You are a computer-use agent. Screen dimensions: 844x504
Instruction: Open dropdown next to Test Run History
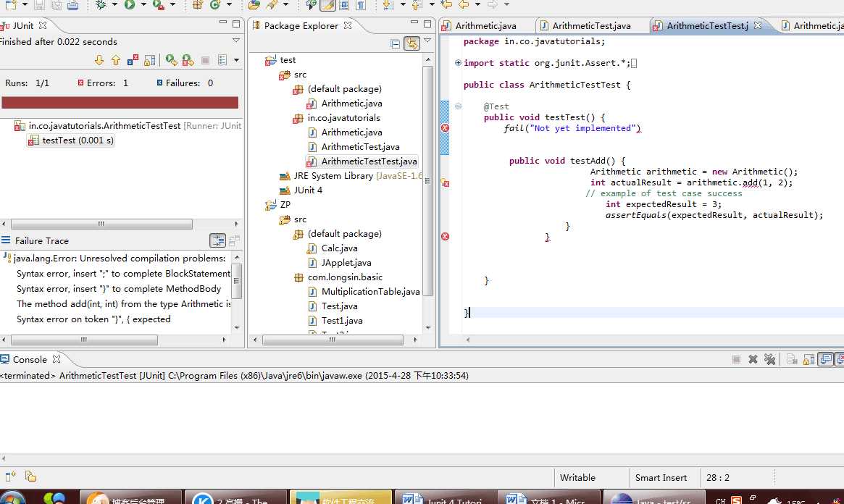(236, 60)
